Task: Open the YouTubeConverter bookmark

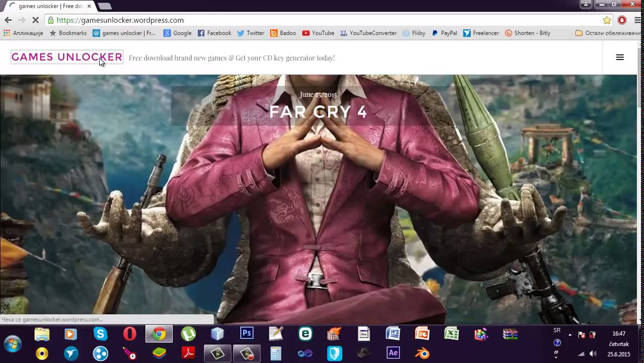Action: click(x=368, y=33)
